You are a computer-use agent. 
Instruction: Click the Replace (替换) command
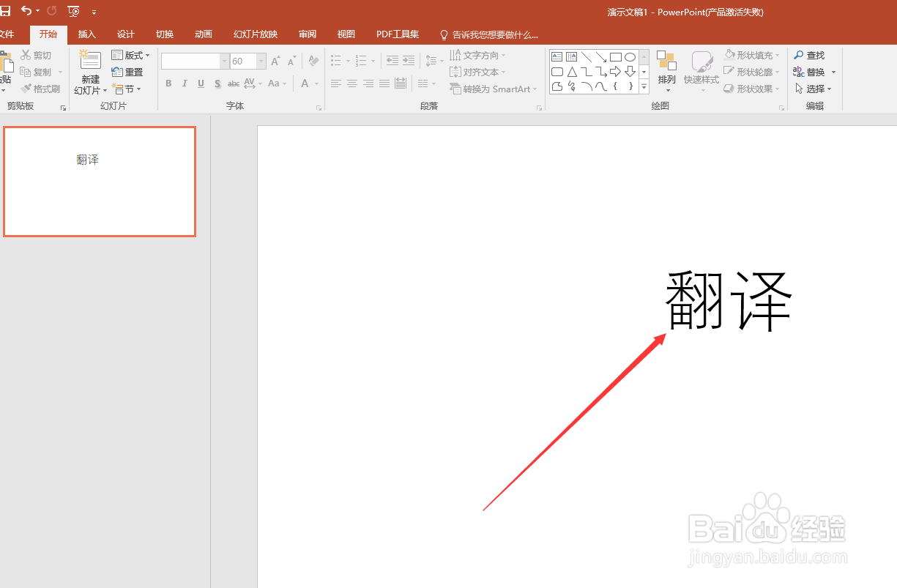point(814,71)
